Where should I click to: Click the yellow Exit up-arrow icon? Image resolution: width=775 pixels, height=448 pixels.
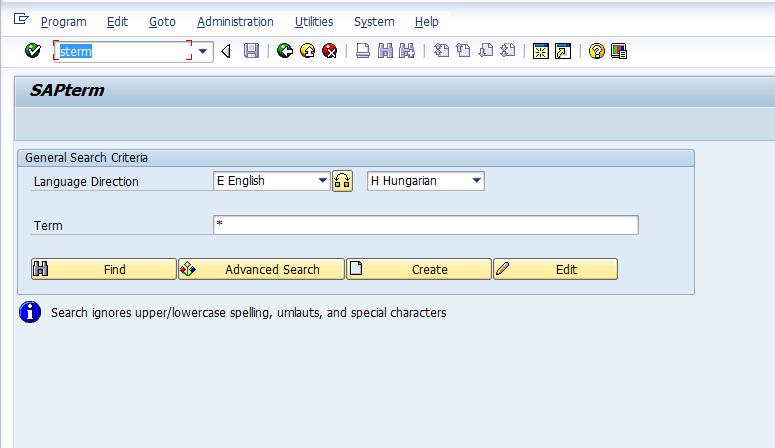(307, 51)
